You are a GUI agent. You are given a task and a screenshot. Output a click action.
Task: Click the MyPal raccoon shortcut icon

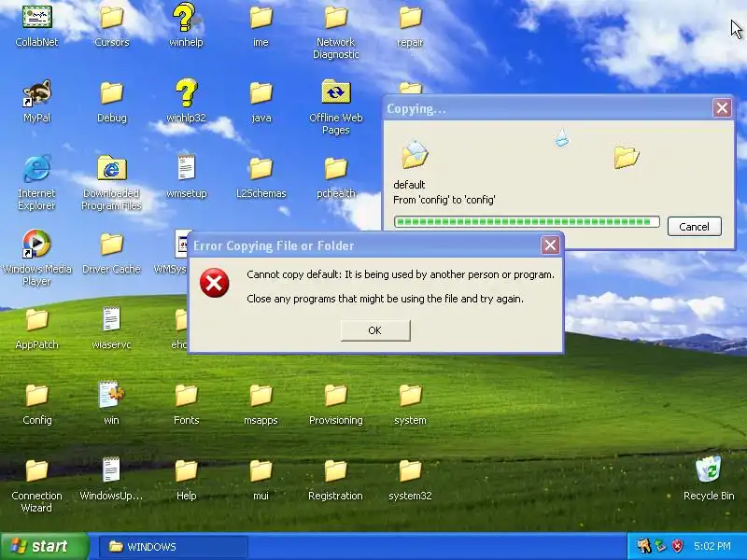tap(36, 92)
